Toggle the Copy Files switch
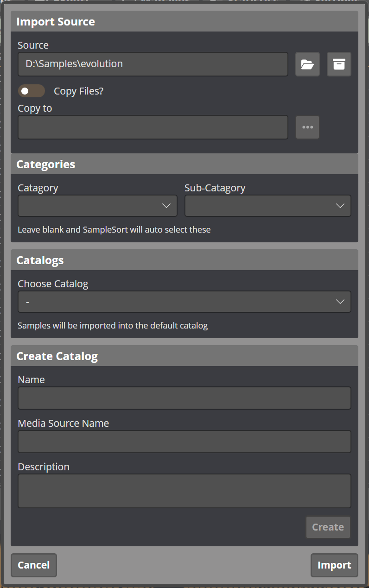The height and width of the screenshot is (588, 369). (32, 91)
